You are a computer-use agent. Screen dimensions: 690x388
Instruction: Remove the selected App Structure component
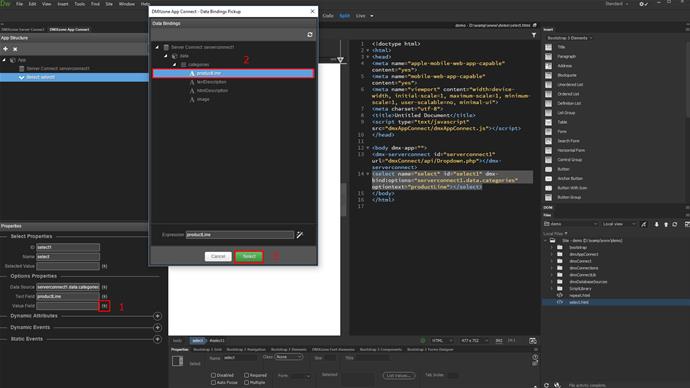15,49
